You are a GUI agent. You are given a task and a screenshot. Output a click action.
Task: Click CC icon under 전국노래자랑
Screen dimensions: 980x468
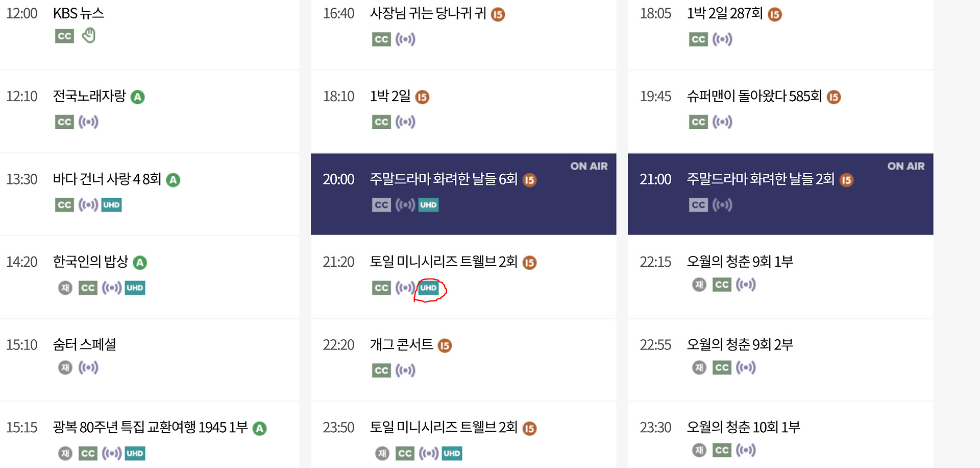click(64, 122)
